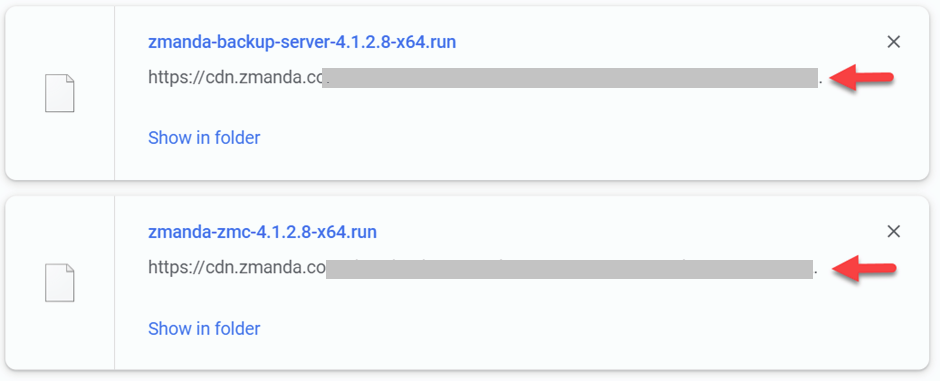Screen dimensions: 940x381
Task: Click the source URL of zmanda-backup-server download
Action: (486, 77)
